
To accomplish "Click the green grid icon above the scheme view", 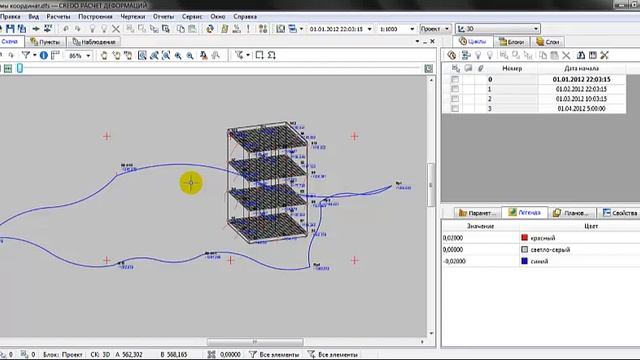I will click(8, 69).
